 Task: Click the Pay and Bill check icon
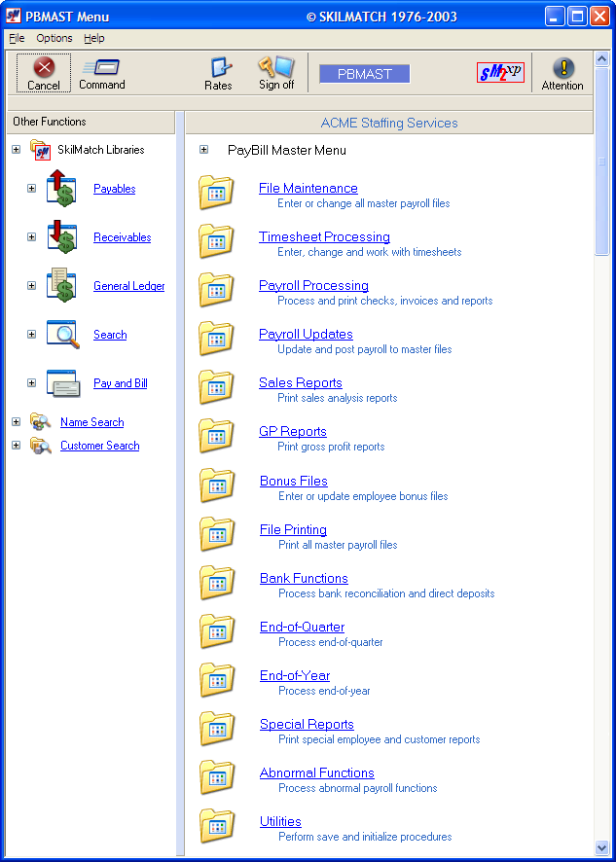pyautogui.click(x=62, y=383)
